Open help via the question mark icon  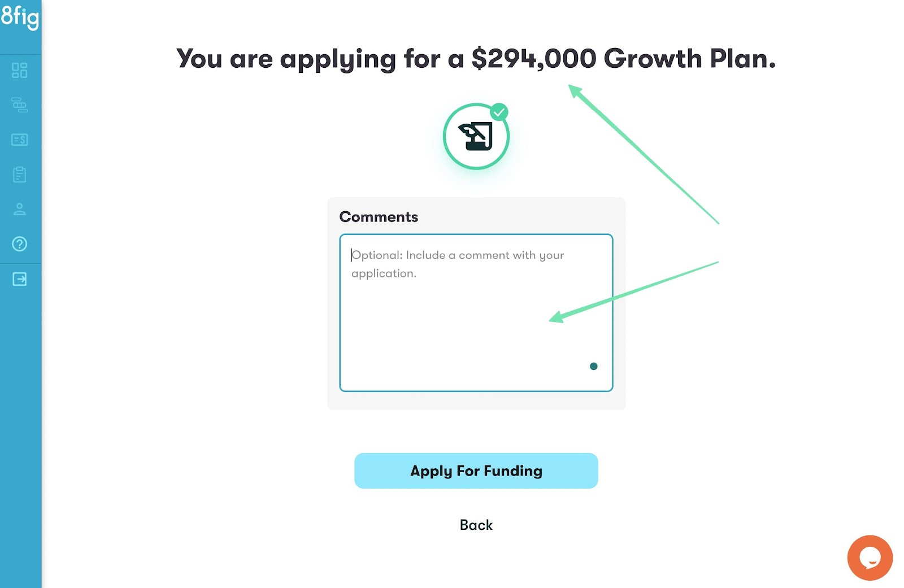20,244
